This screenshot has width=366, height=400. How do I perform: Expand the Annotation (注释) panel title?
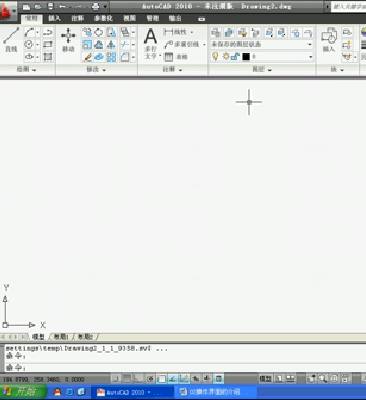pos(172,69)
